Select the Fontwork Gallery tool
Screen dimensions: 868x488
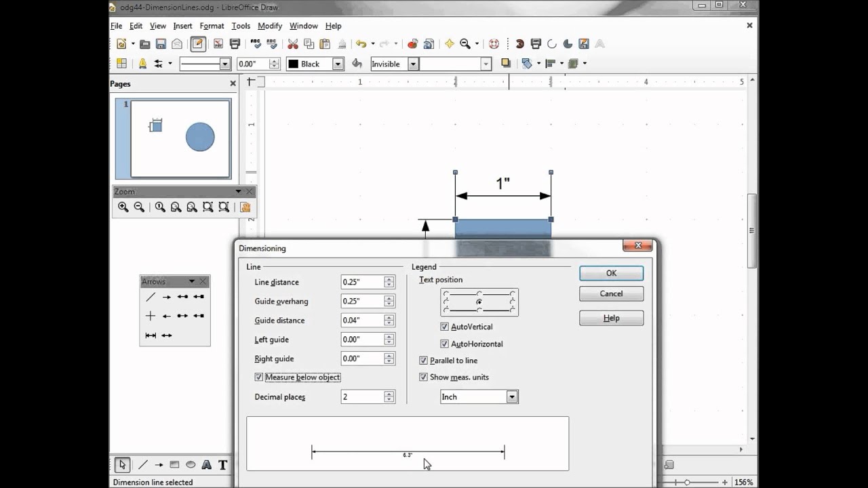tap(206, 464)
